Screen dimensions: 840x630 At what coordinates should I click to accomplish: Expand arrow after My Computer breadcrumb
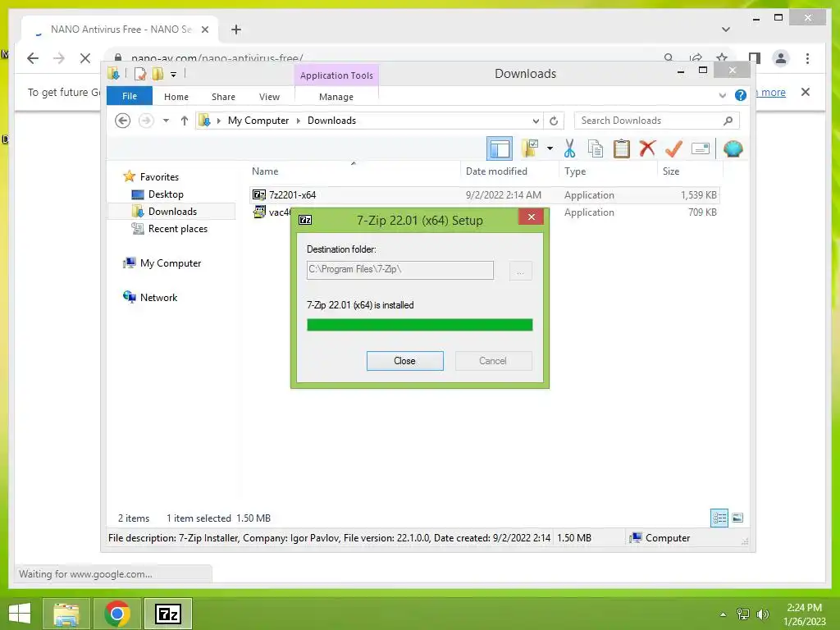point(299,121)
